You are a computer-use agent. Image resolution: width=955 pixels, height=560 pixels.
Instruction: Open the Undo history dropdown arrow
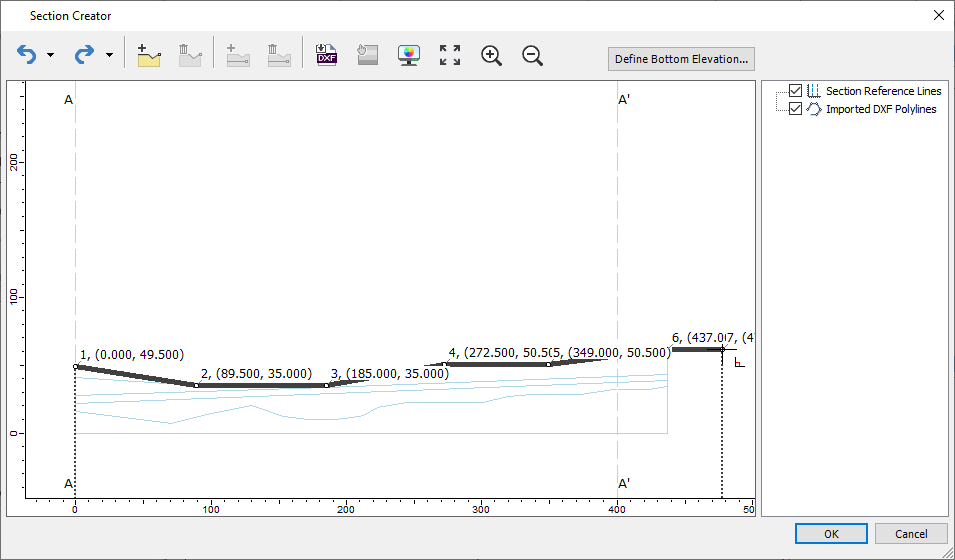pos(51,56)
